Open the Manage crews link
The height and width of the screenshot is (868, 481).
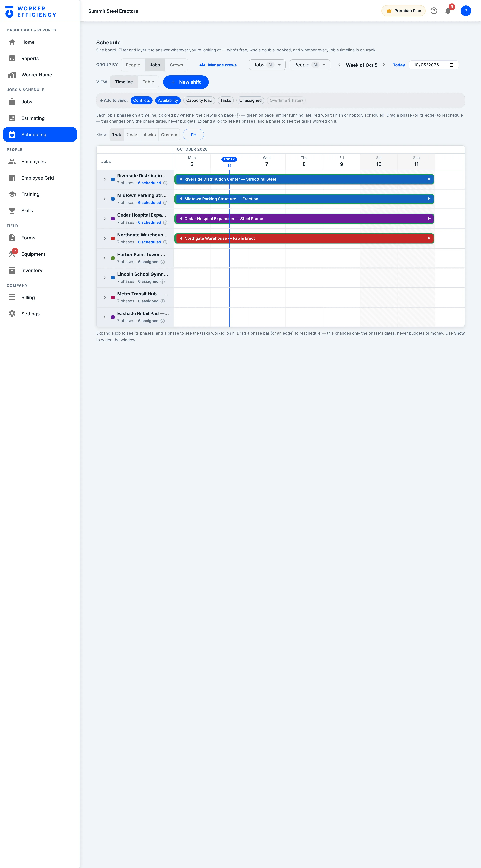(218, 65)
